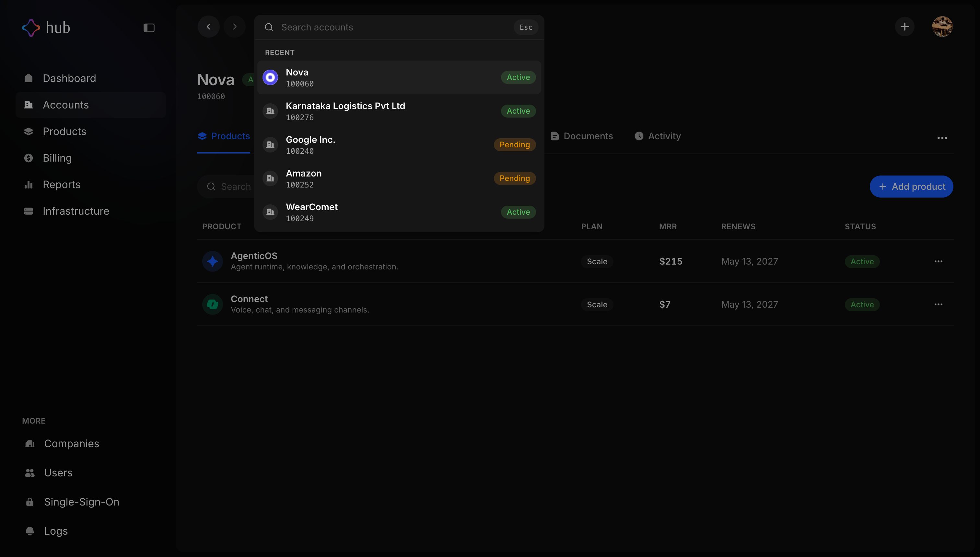Open the user avatar profile
Screen dimensions: 980x557
[x=942, y=27]
